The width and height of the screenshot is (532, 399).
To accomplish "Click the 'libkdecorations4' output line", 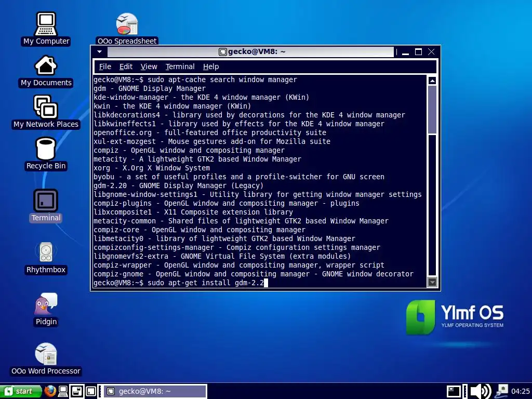I will (249, 115).
